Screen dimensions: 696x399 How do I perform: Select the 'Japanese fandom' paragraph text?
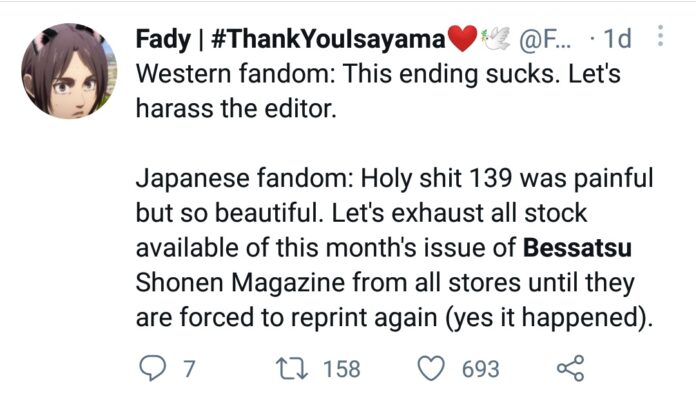click(x=394, y=247)
